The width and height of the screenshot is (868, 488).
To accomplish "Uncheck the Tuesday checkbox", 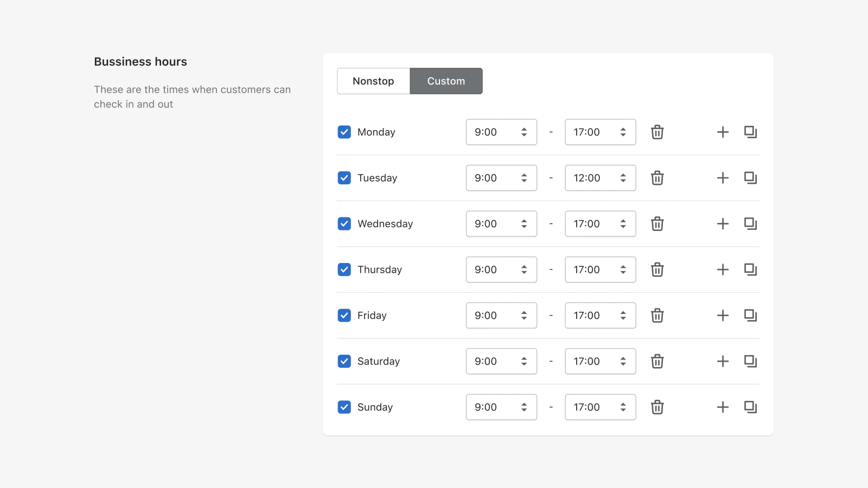I will 344,178.
